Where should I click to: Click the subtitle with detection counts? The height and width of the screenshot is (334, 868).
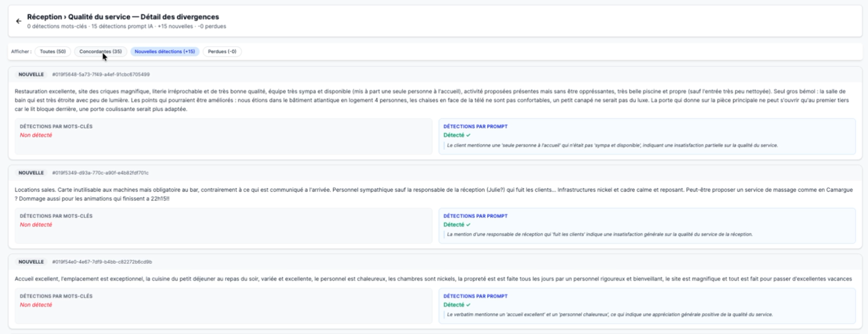(126, 26)
